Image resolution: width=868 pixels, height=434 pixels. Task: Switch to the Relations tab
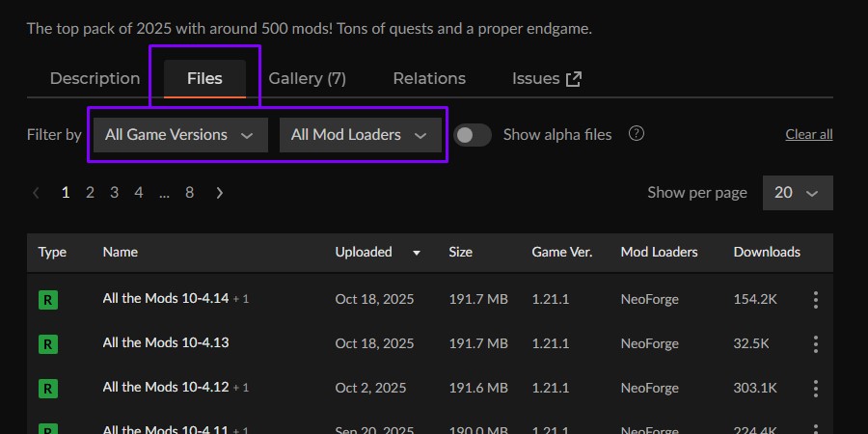point(429,79)
